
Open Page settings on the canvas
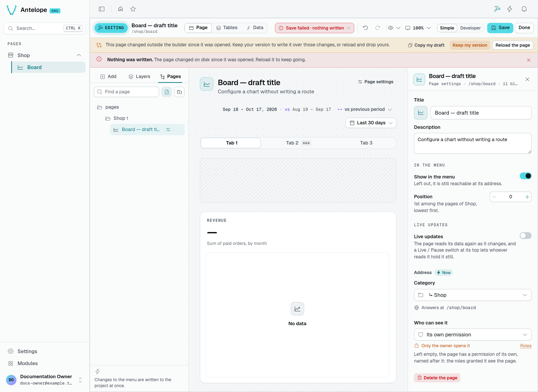pos(376,82)
